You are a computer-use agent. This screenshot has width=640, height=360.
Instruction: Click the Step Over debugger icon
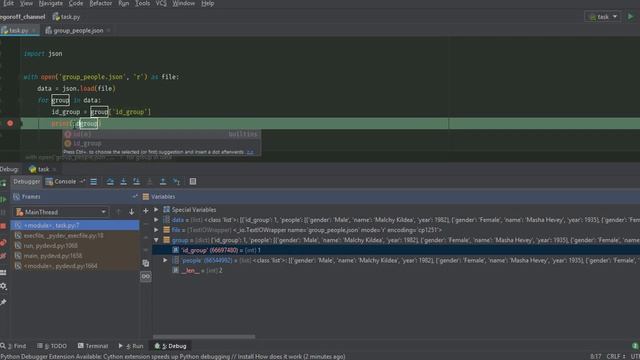pos(110,182)
